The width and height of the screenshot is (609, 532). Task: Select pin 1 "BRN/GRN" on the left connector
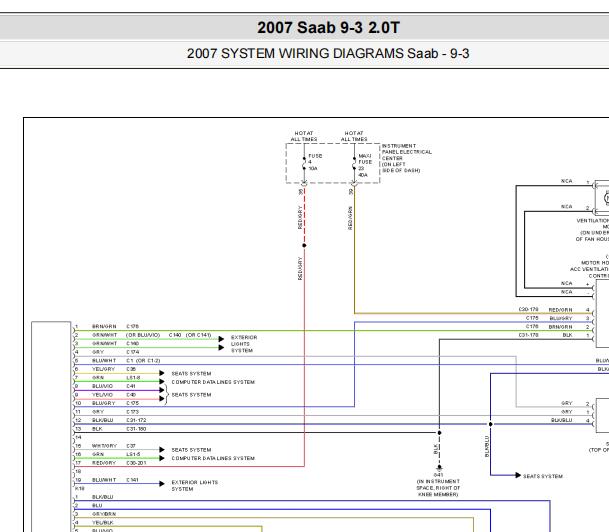point(104,326)
